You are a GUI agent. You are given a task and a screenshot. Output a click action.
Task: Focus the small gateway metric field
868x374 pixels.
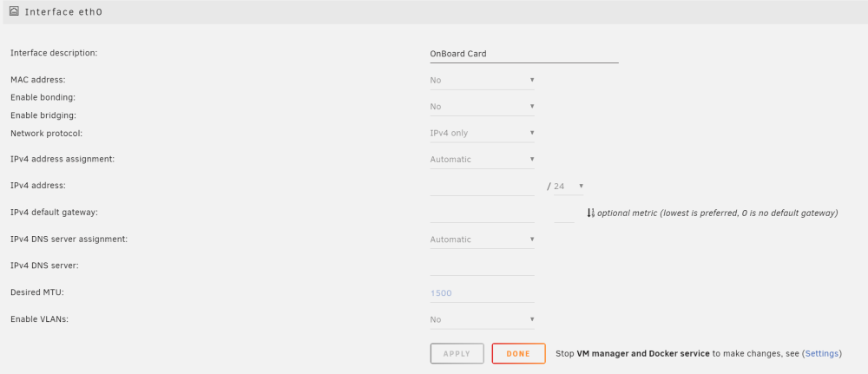click(x=564, y=213)
